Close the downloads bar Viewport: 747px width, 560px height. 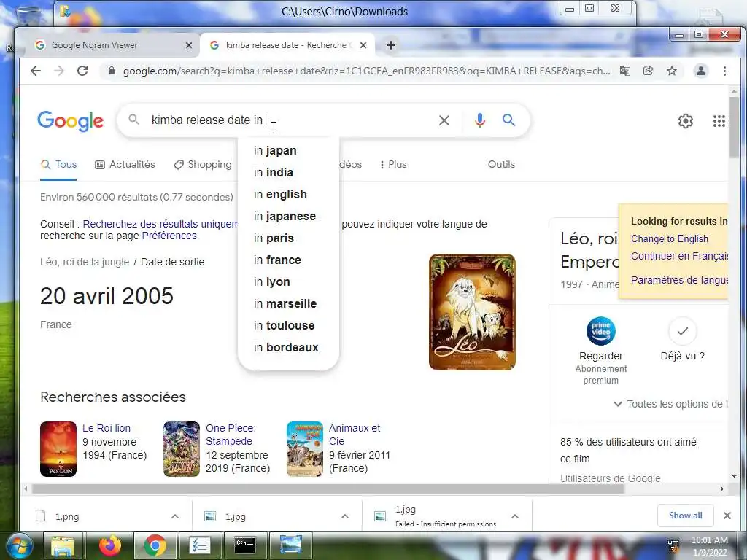[727, 516]
